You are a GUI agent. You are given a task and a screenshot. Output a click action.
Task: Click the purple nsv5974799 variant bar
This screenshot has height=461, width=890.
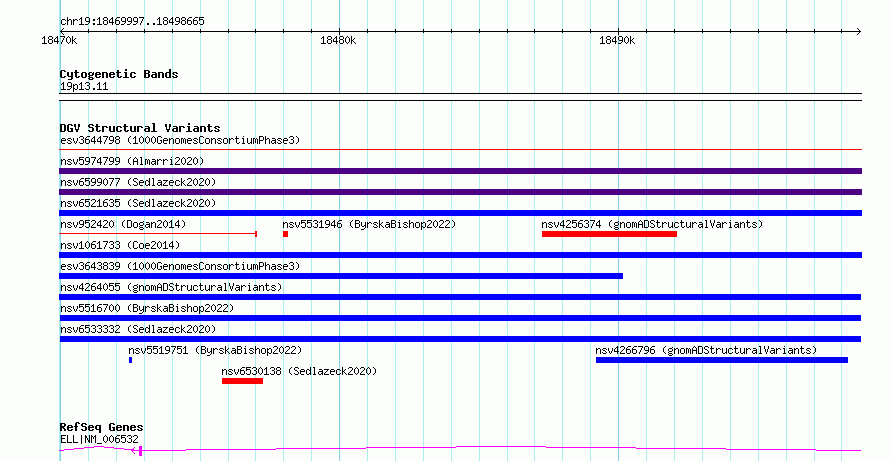(x=460, y=171)
